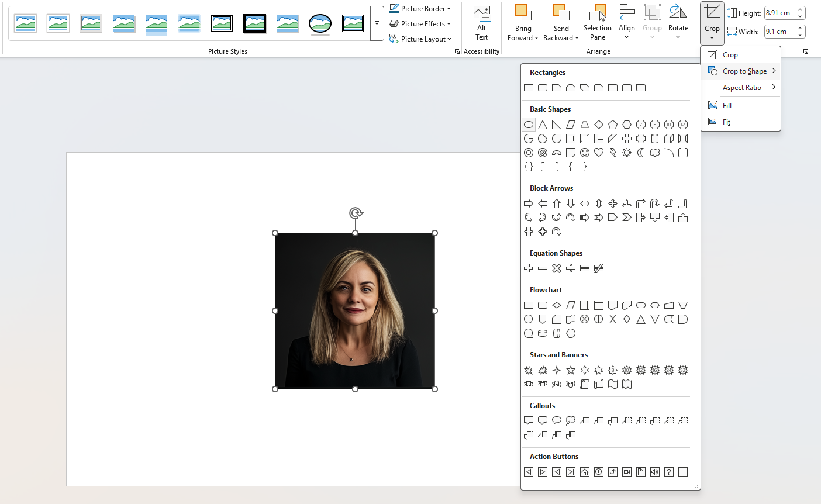Click the Alt Text icon
The height and width of the screenshot is (504, 821).
[x=481, y=23]
